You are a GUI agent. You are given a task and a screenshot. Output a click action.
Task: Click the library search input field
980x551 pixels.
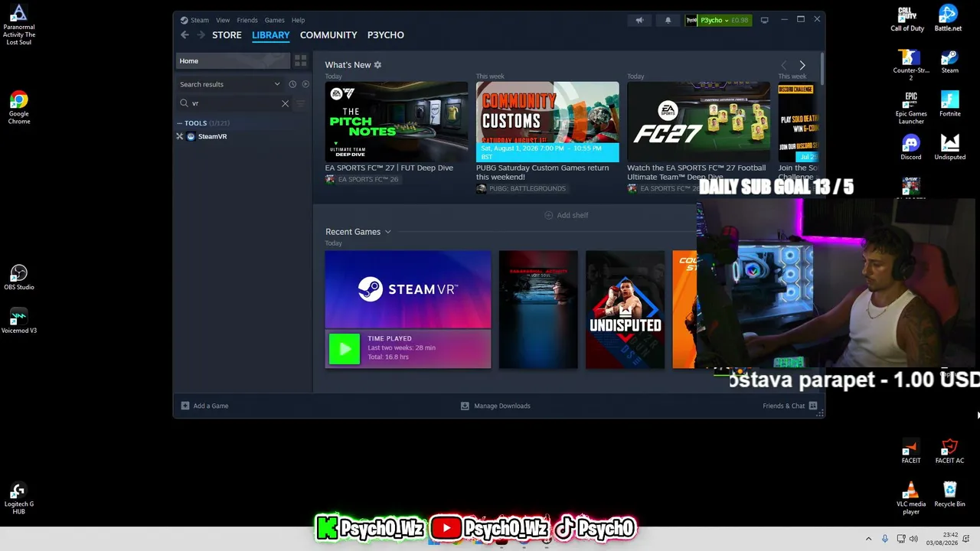234,103
